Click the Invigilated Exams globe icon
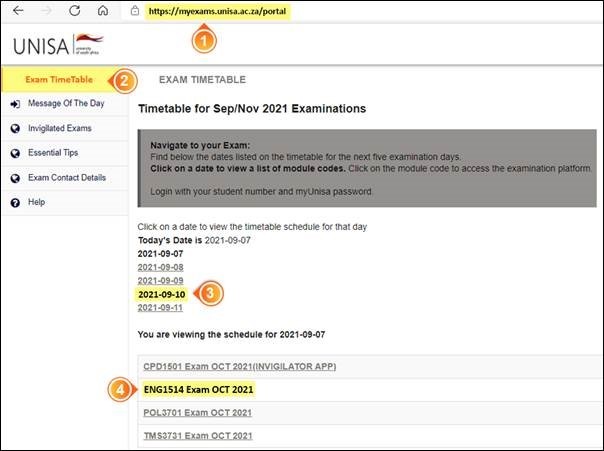Image resolution: width=604 pixels, height=451 pixels. [x=14, y=129]
